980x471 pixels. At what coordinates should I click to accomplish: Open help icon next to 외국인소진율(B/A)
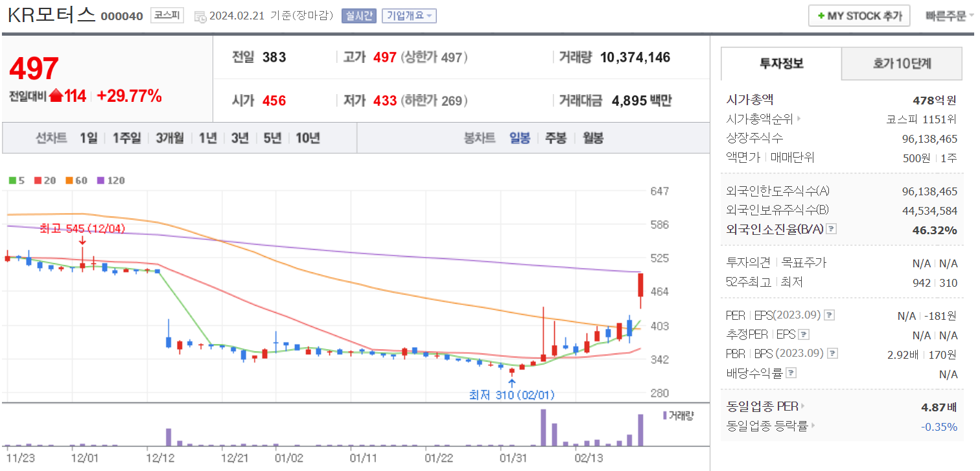click(832, 230)
